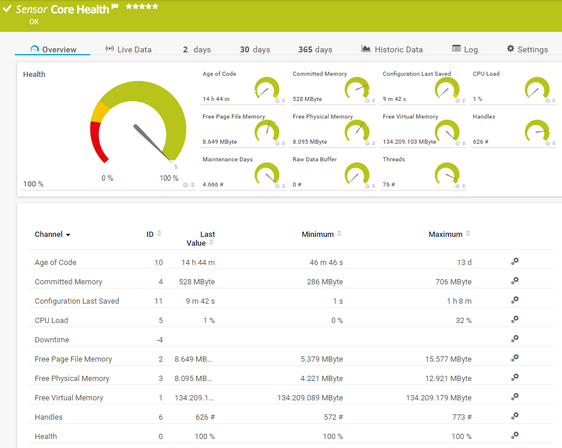Click the Handles gauge dial

click(537, 131)
